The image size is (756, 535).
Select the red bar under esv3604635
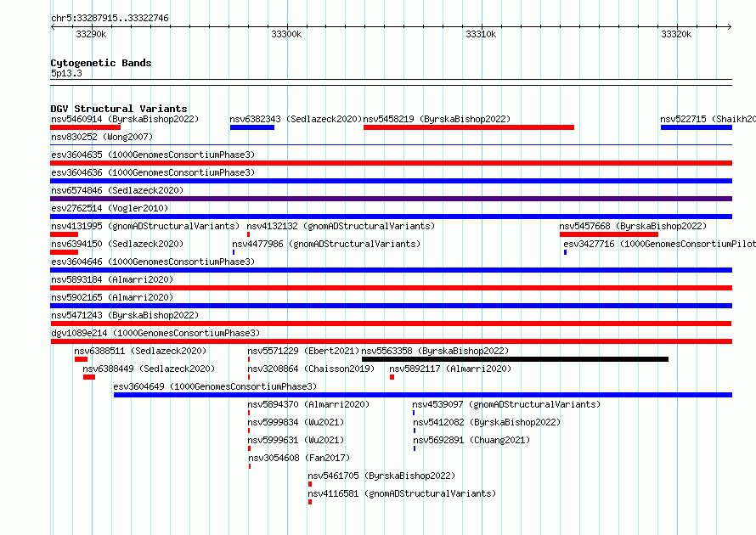point(392,163)
